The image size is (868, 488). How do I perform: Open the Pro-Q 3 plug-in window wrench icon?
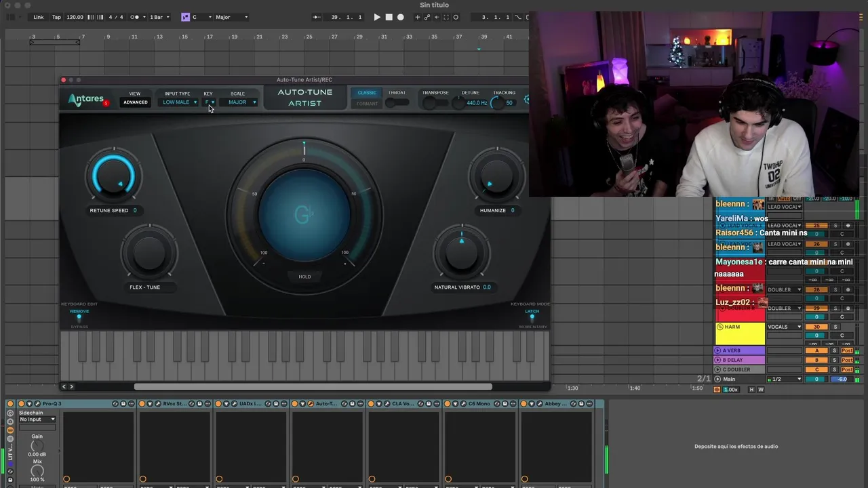click(x=37, y=403)
